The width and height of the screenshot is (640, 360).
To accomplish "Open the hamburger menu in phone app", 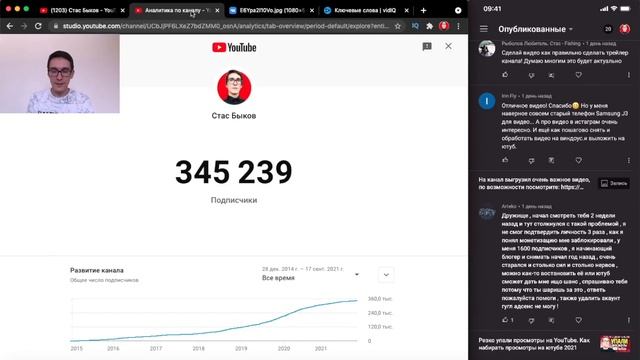I will [484, 29].
